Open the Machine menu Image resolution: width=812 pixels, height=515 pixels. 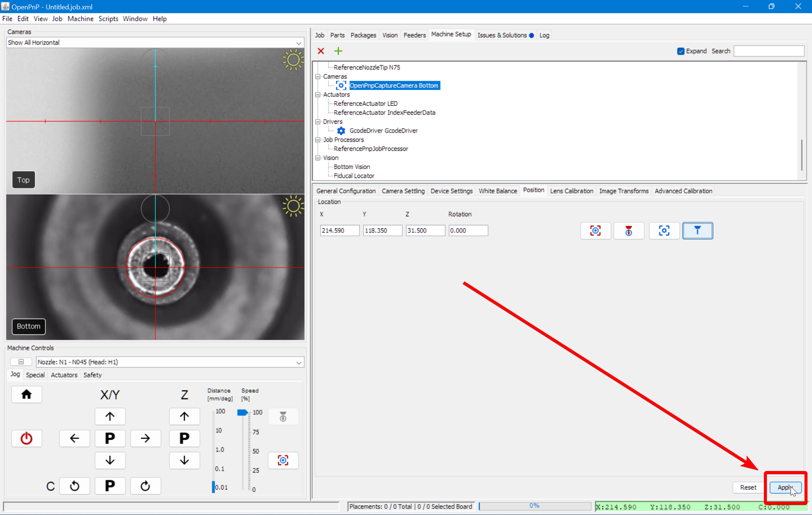click(80, 19)
